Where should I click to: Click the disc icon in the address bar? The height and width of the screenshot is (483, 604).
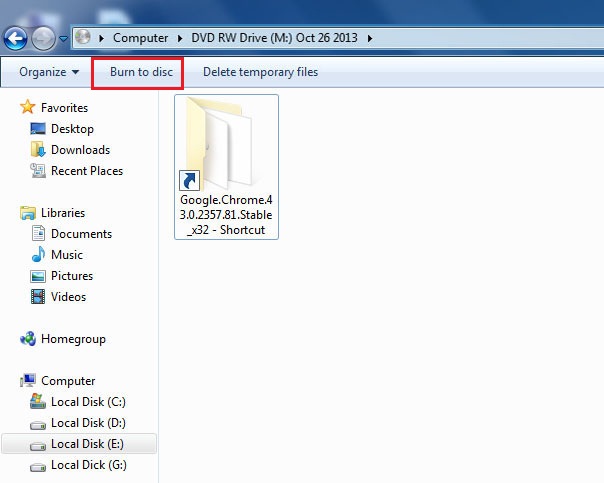(82, 37)
